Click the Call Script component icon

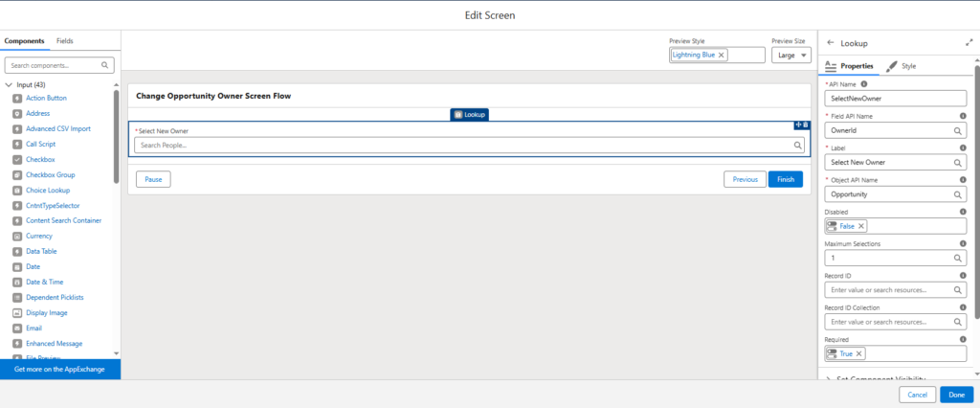point(17,144)
